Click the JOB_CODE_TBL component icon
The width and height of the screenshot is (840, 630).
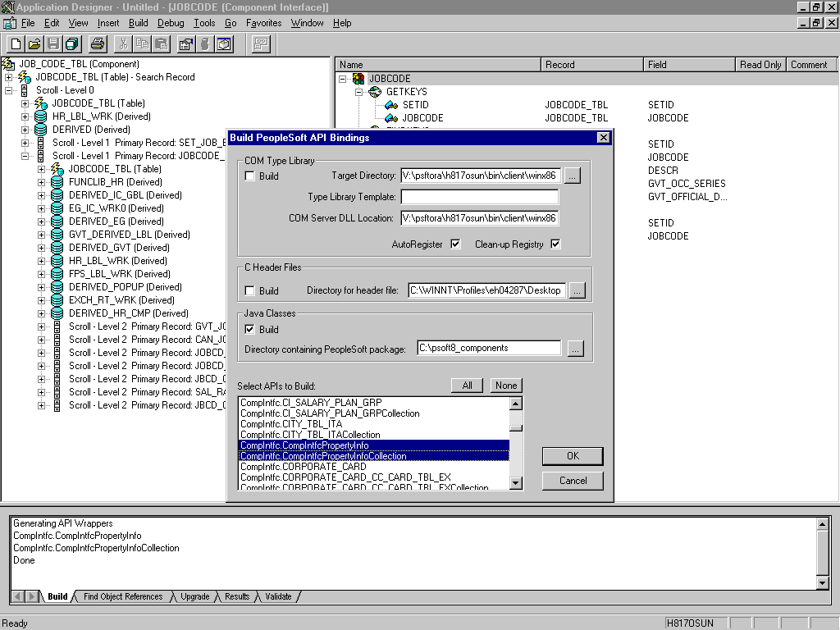tap(8, 64)
